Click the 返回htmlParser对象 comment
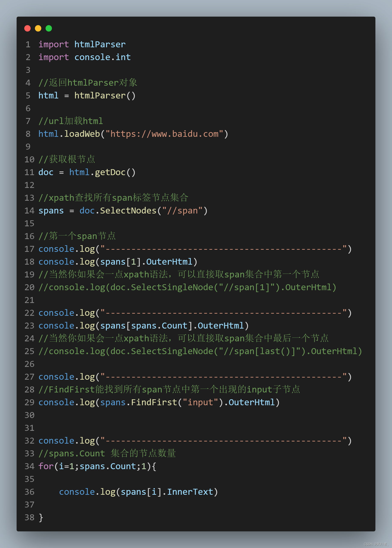392x548 pixels. pyautogui.click(x=88, y=82)
